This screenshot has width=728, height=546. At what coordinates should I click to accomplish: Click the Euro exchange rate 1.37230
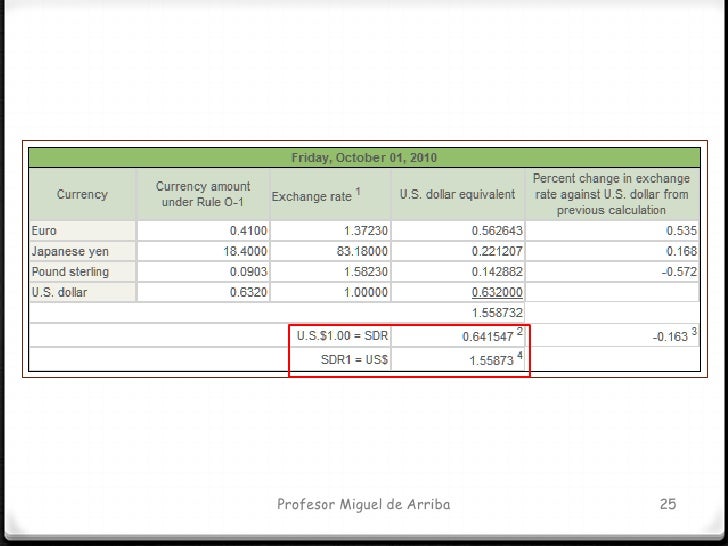(366, 231)
